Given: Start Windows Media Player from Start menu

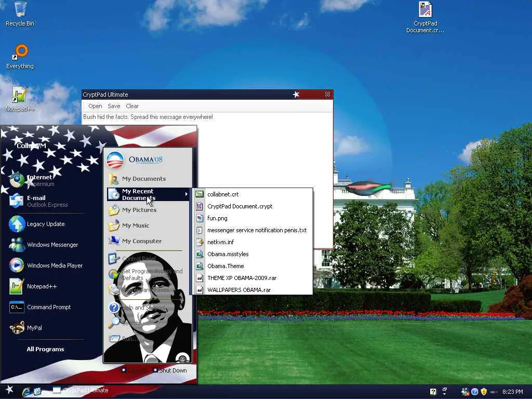Looking at the screenshot, I should point(46,265).
